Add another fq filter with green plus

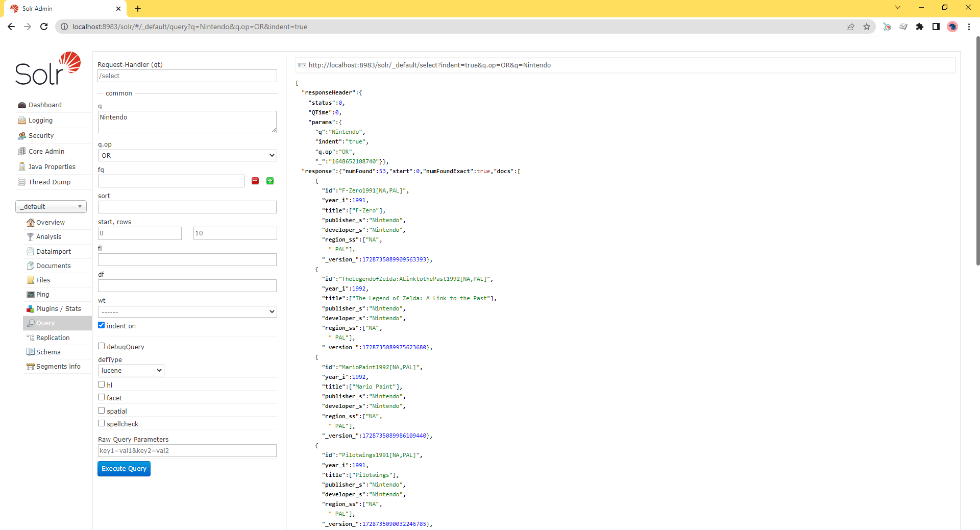point(270,181)
